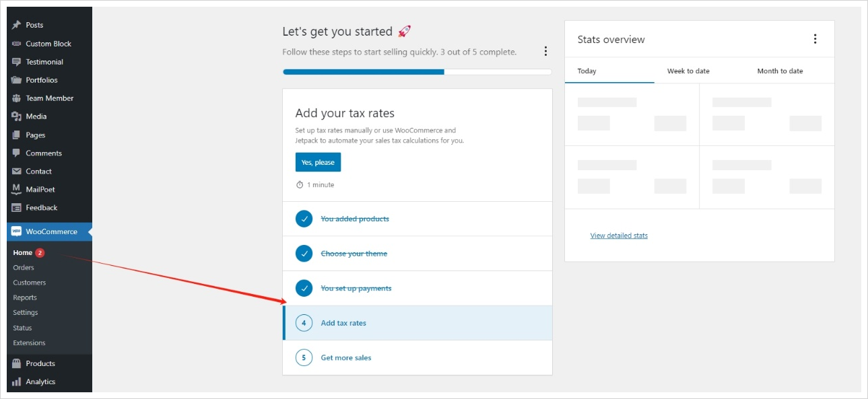Click the Products box icon
This screenshot has height=399, width=868.
point(17,363)
